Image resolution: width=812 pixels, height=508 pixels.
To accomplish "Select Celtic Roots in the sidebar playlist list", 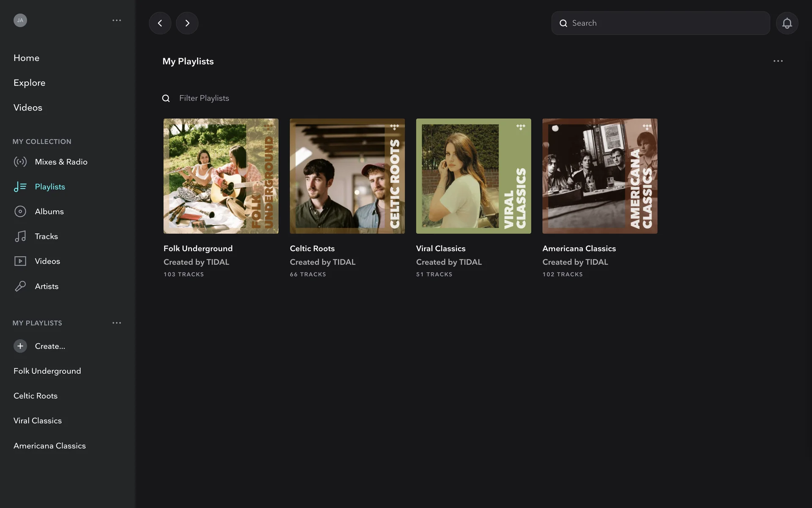I will 36,396.
